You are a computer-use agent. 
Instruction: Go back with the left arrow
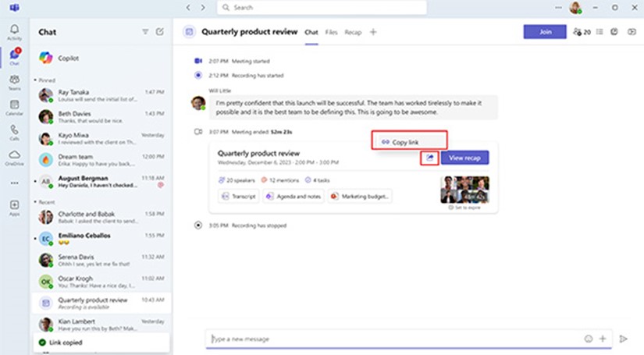click(x=188, y=7)
